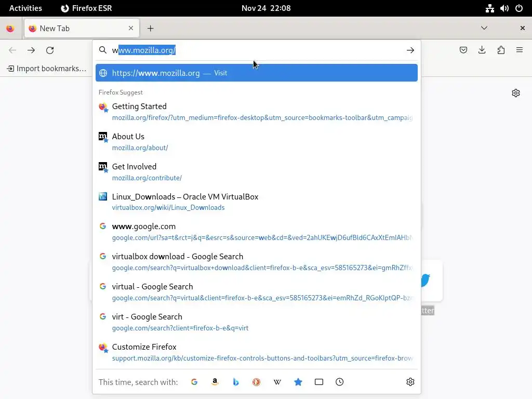Open the virt - Google Search suggestion
Image resolution: width=532 pixels, height=399 pixels.
tap(257, 322)
